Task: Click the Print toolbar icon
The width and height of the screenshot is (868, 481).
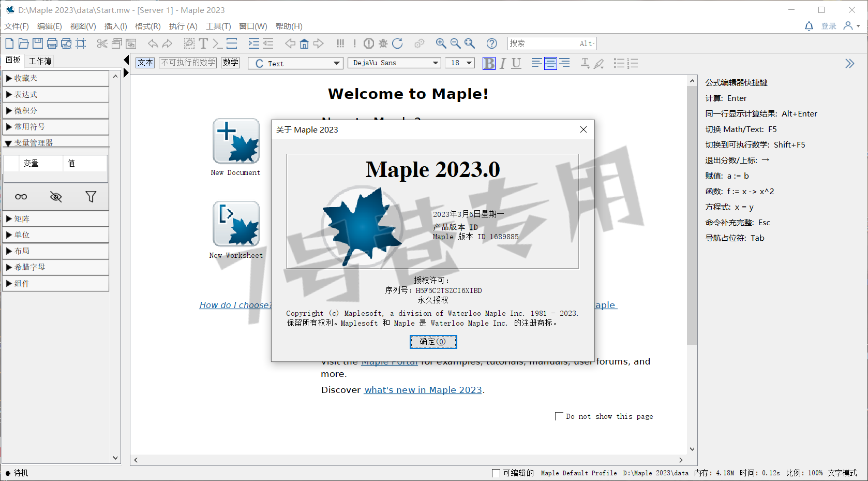Action: point(52,43)
